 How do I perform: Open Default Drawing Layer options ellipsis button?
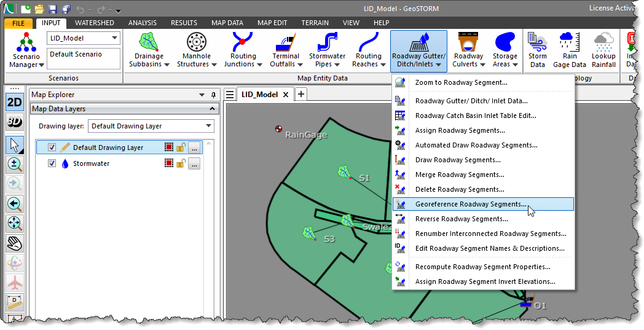pos(195,147)
